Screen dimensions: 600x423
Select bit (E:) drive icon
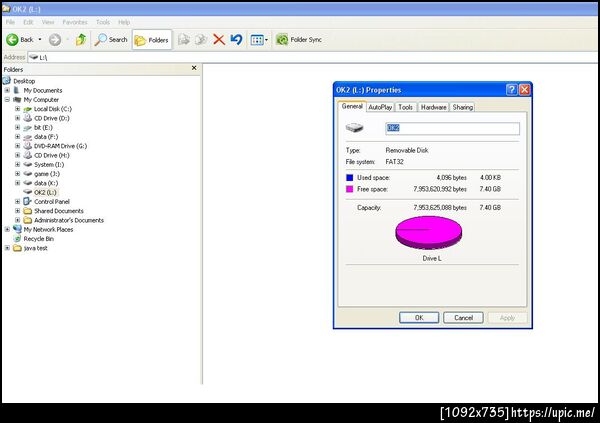click(x=28, y=127)
